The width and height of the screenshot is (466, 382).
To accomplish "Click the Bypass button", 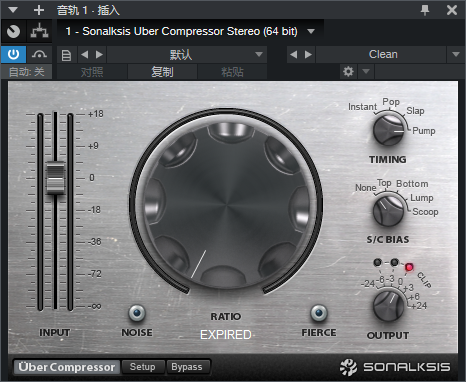I will coord(187,367).
